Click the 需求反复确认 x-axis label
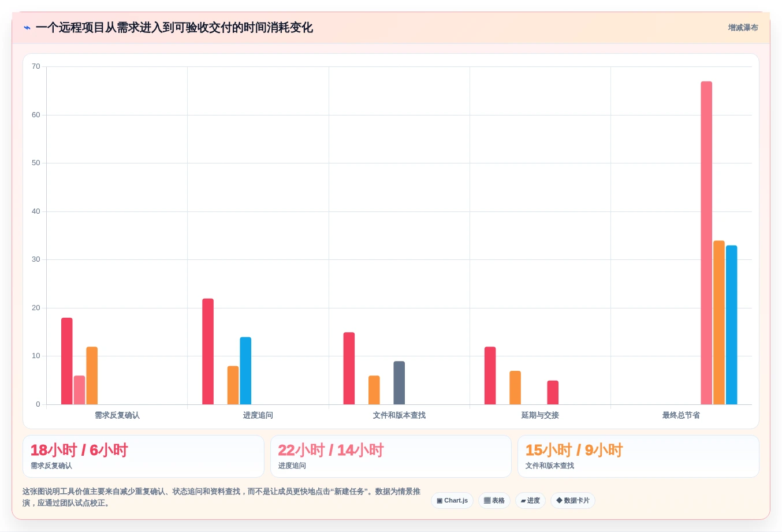Screen dimensions: 782x532 pyautogui.click(x=117, y=415)
